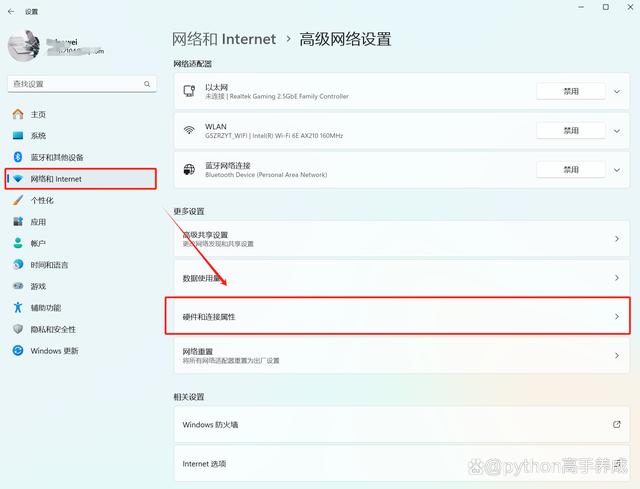Expand the 以太网 adapter details chevron
Image resolution: width=640 pixels, height=489 pixels.
point(617,91)
